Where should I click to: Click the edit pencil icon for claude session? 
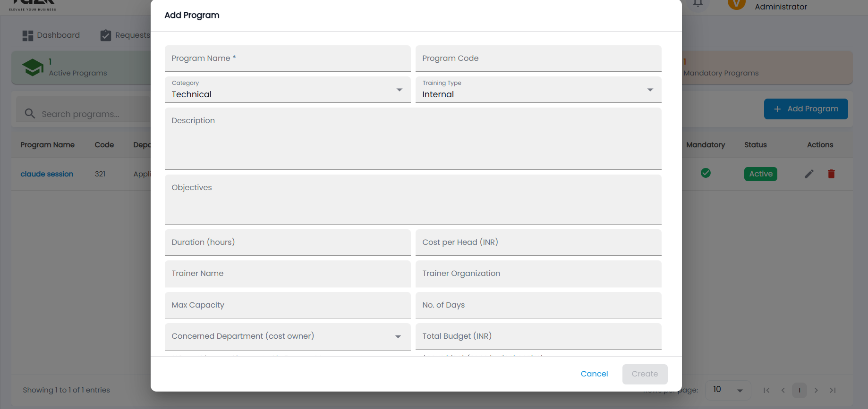coord(809,174)
